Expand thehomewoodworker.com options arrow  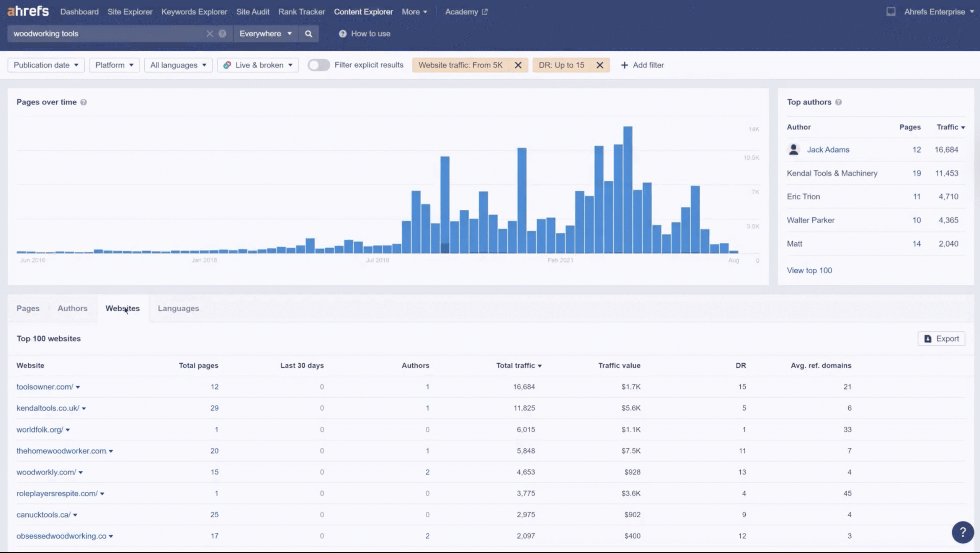click(x=111, y=452)
